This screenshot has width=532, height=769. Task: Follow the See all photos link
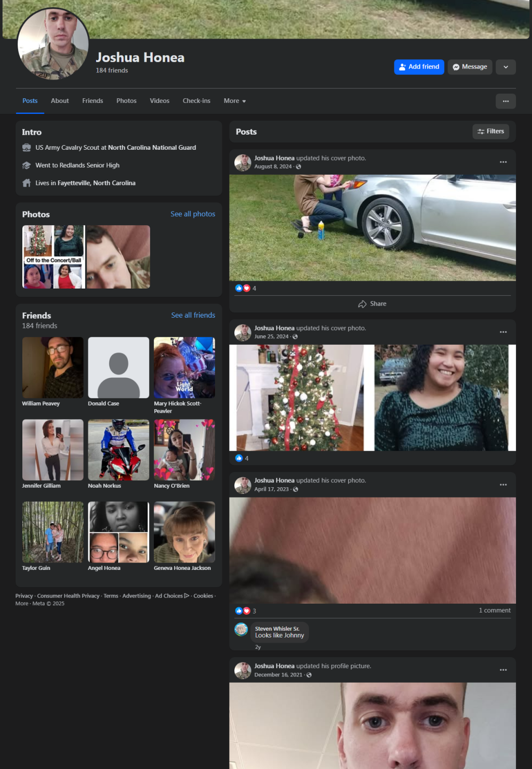(193, 214)
